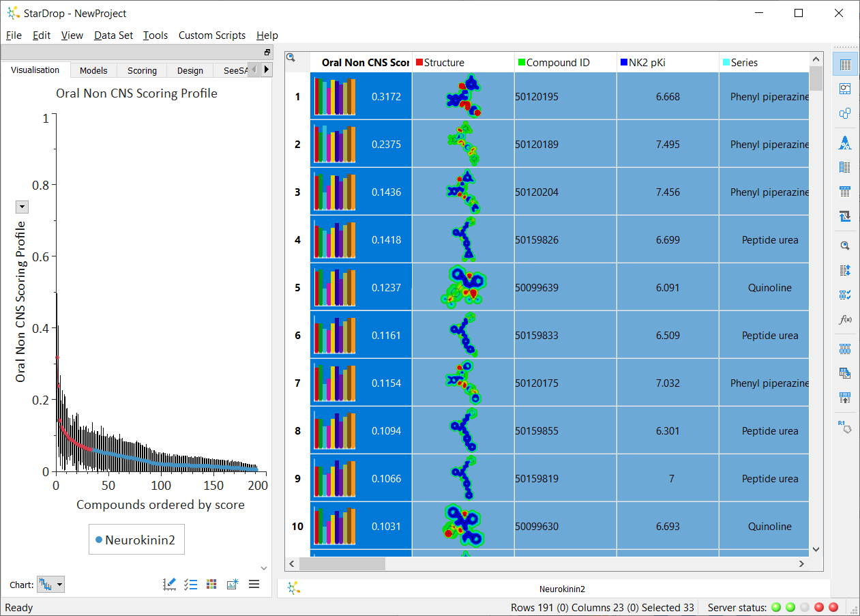Open the Data Set menu
The image size is (860, 616).
(x=114, y=35)
